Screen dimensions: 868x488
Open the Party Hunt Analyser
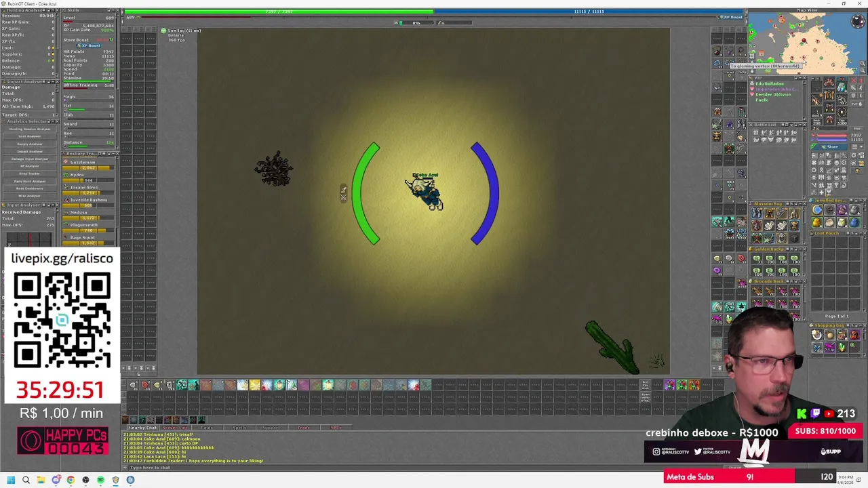(x=30, y=181)
